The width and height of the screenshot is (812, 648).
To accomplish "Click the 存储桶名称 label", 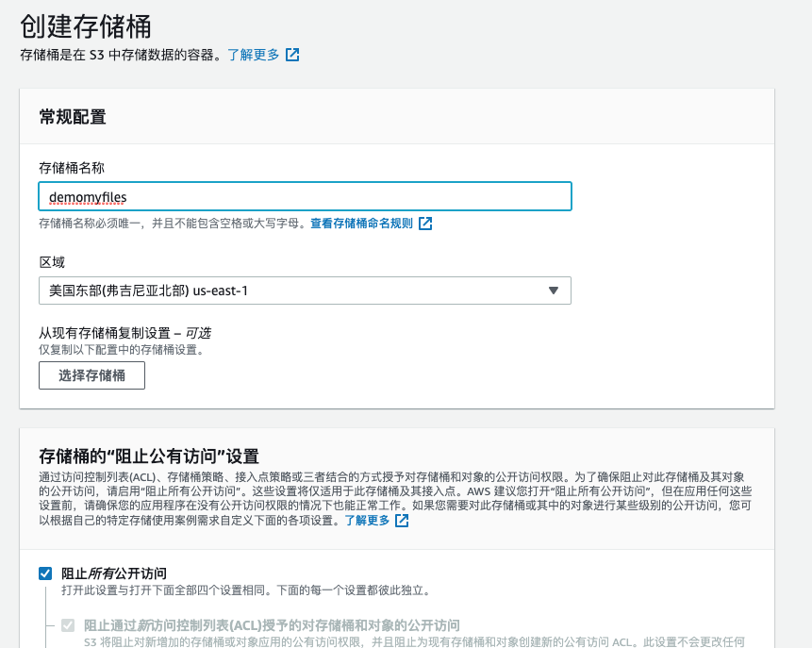I will tap(72, 168).
